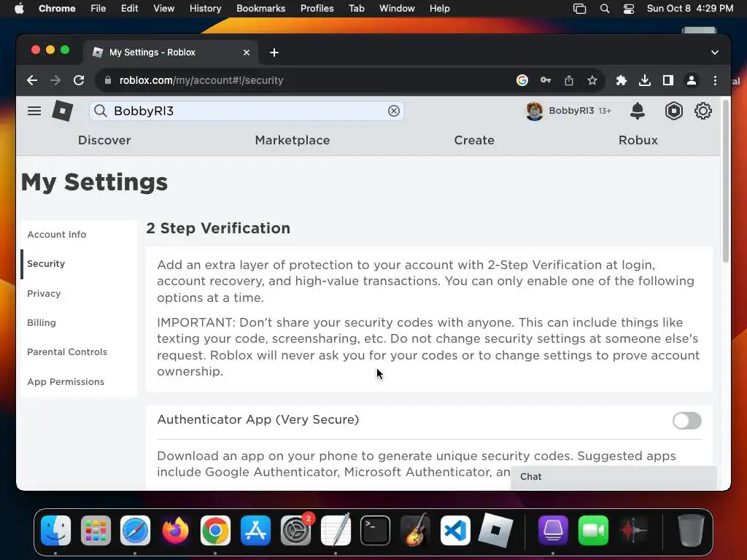Open Chrome three-dot menu
This screenshot has height=560, width=747.
tap(715, 80)
